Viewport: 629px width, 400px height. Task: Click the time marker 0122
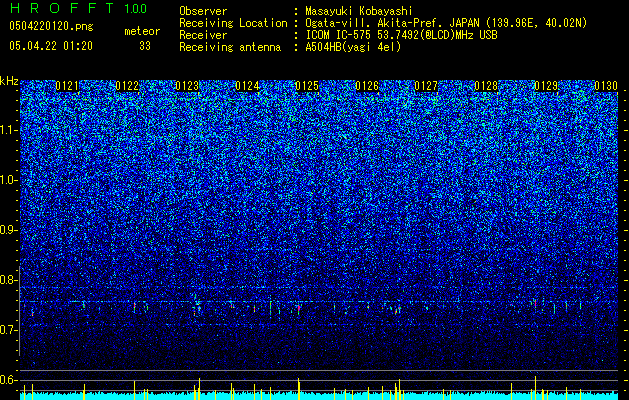[127, 86]
